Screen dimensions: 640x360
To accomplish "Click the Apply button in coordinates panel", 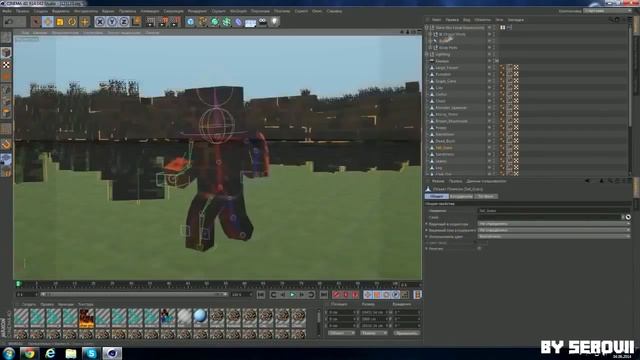I will point(407,333).
